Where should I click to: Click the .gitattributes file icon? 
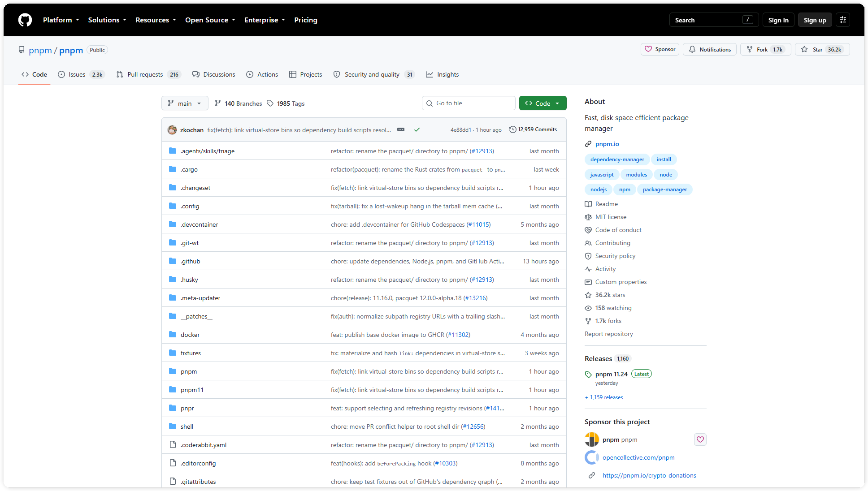173,482
